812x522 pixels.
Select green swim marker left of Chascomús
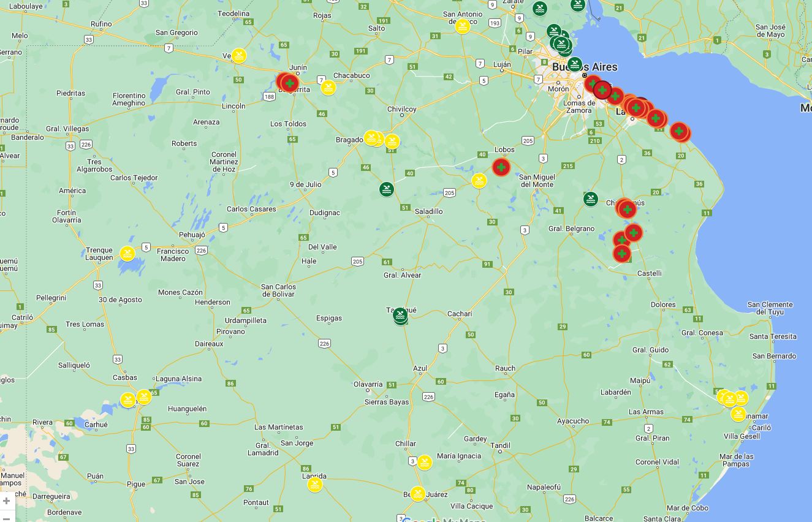click(590, 199)
